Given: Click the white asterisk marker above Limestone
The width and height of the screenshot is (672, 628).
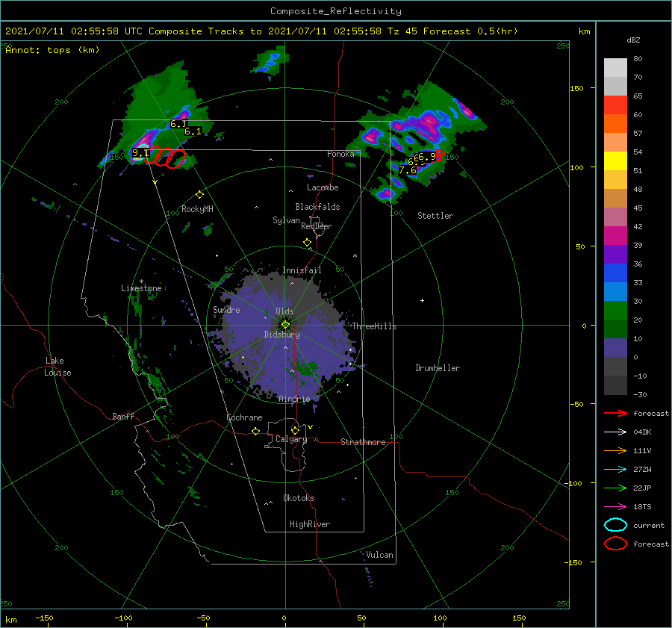Looking at the screenshot, I should 141,282.
